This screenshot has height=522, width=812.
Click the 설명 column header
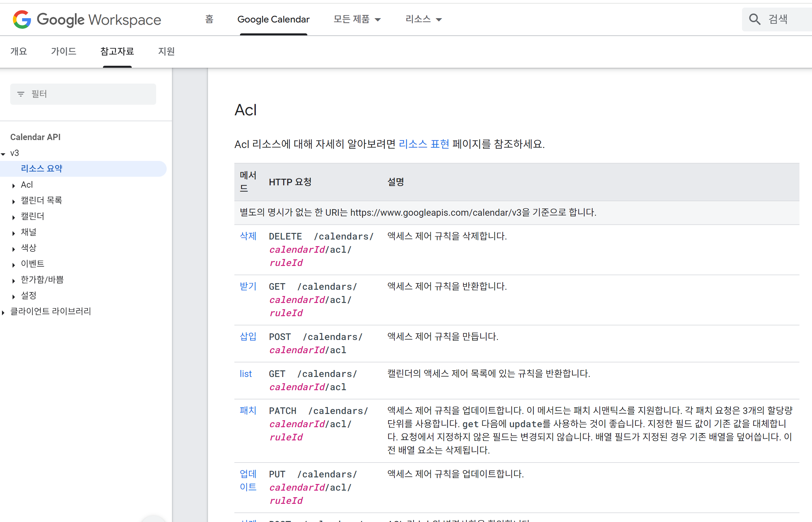(x=396, y=182)
